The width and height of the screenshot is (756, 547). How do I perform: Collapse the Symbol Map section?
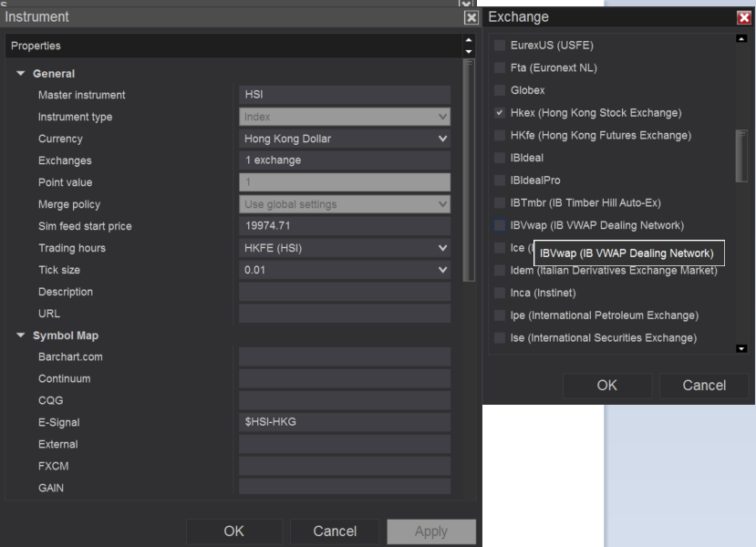click(21, 335)
